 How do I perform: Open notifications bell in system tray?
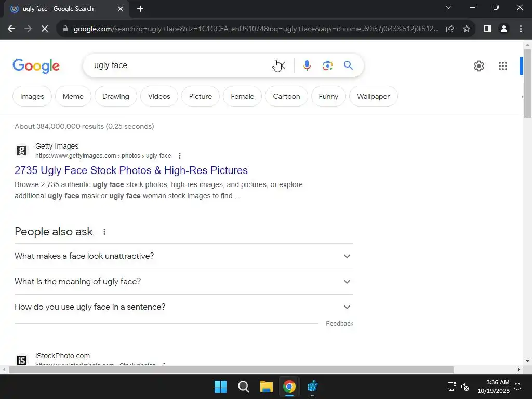(x=518, y=387)
